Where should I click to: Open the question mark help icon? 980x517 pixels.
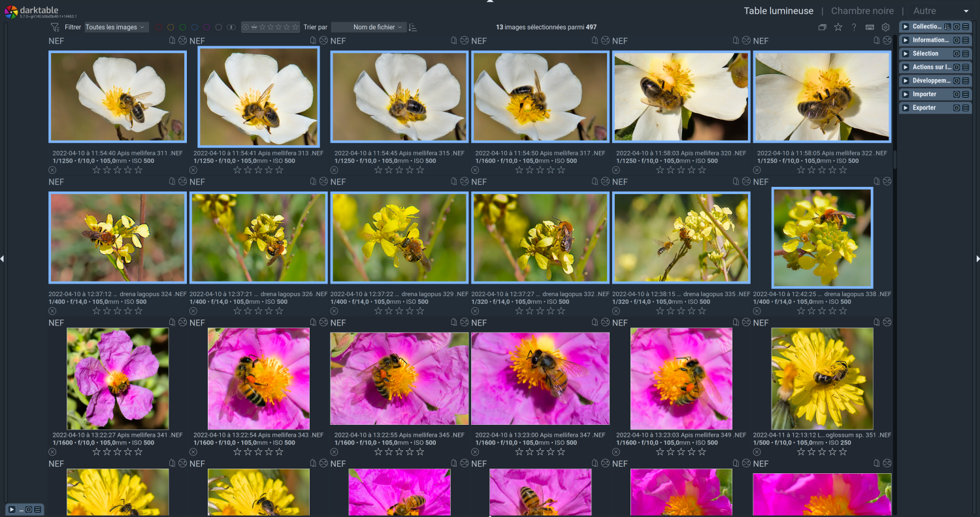[x=854, y=27]
